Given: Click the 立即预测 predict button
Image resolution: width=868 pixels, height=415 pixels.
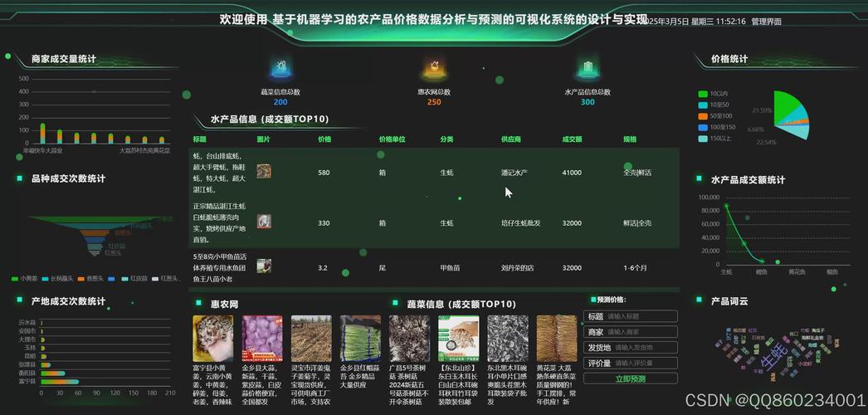Looking at the screenshot, I should click(x=631, y=379).
